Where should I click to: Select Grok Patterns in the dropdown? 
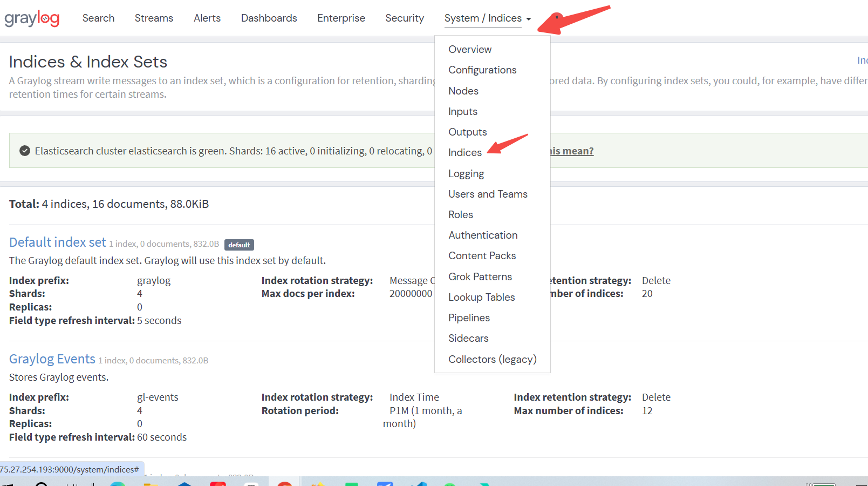pyautogui.click(x=480, y=276)
